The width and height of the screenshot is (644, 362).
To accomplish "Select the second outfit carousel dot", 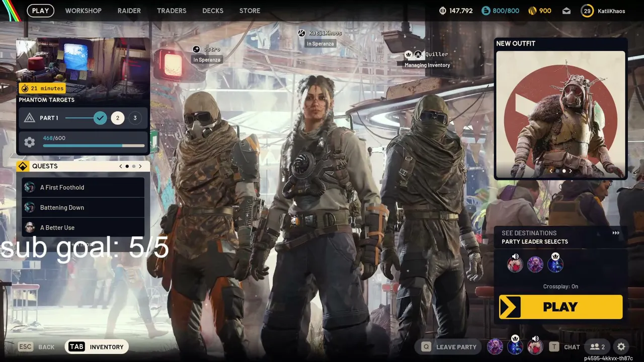I will 564,171.
